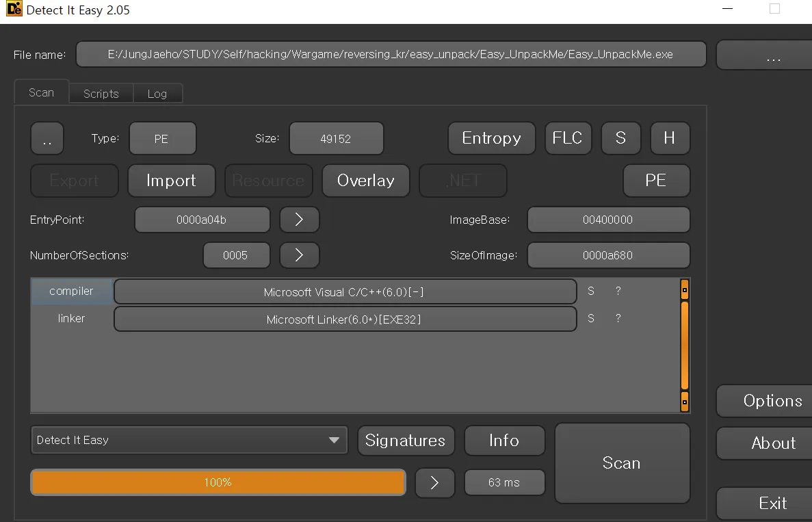Open the Options dialog

point(764,401)
